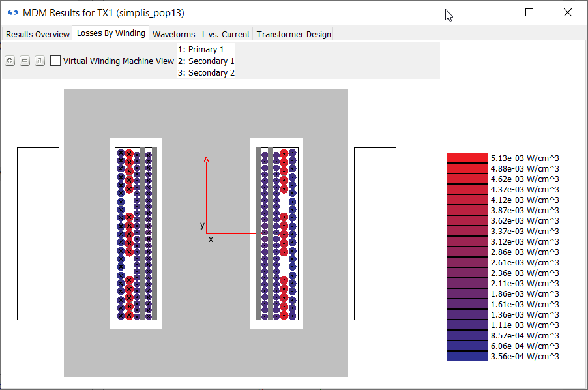
Task: Open the Results Overview tab
Action: pos(38,34)
